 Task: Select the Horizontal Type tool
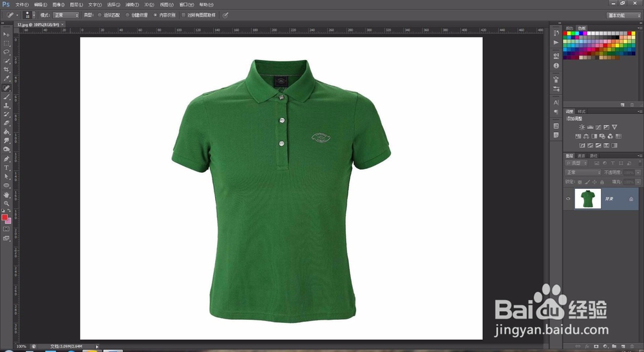click(x=6, y=168)
